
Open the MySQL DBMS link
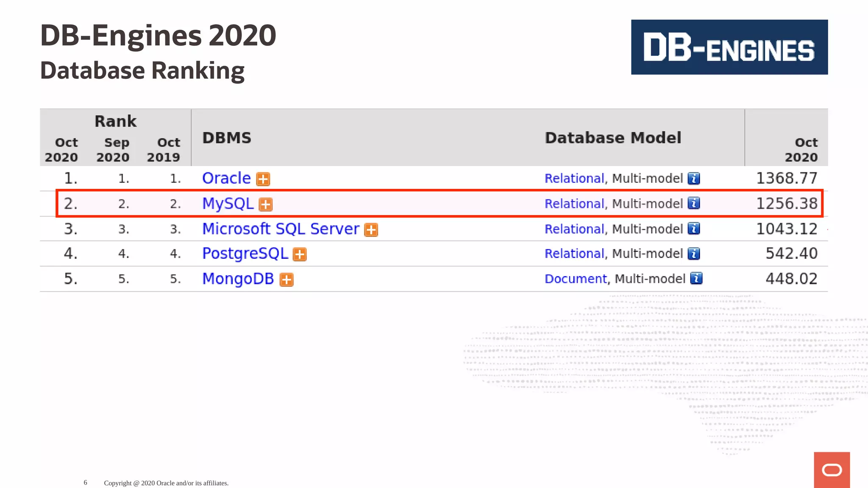(228, 204)
